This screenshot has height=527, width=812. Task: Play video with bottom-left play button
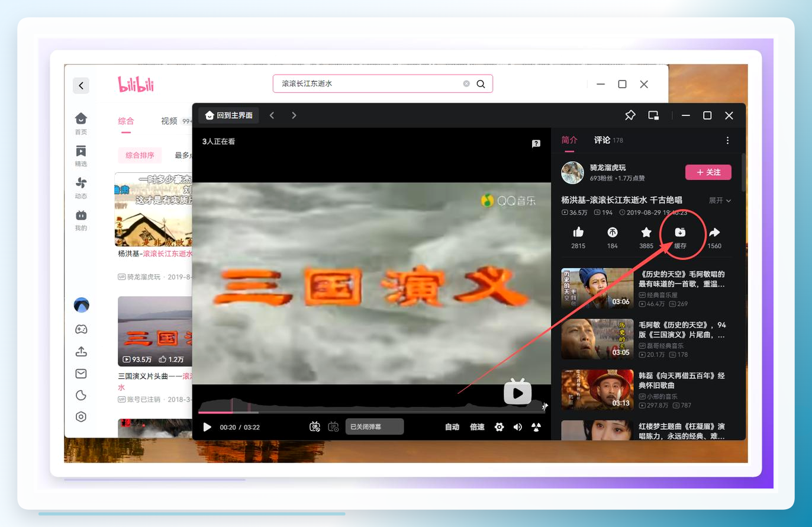[x=207, y=427]
